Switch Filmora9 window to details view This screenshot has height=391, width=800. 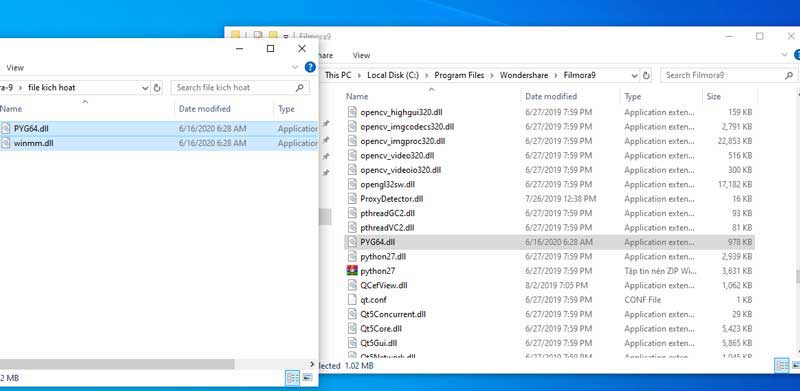tap(781, 365)
